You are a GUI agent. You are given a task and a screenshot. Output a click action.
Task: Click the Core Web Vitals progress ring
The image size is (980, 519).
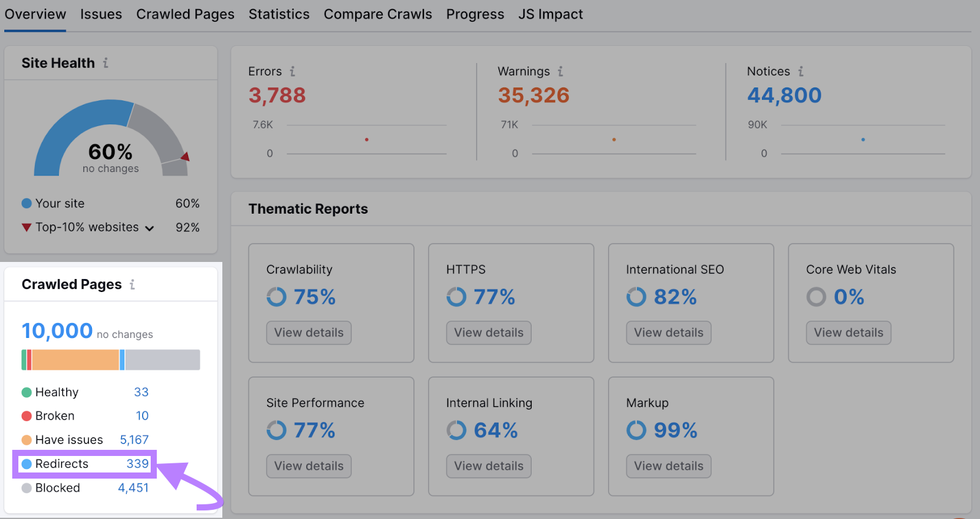point(816,297)
